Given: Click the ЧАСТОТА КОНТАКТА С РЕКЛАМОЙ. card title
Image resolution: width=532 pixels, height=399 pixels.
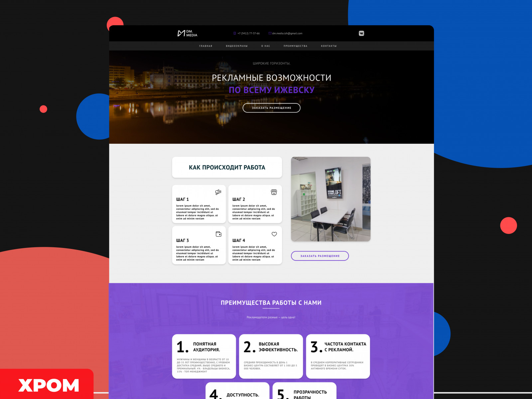Looking at the screenshot, I should point(345,347).
